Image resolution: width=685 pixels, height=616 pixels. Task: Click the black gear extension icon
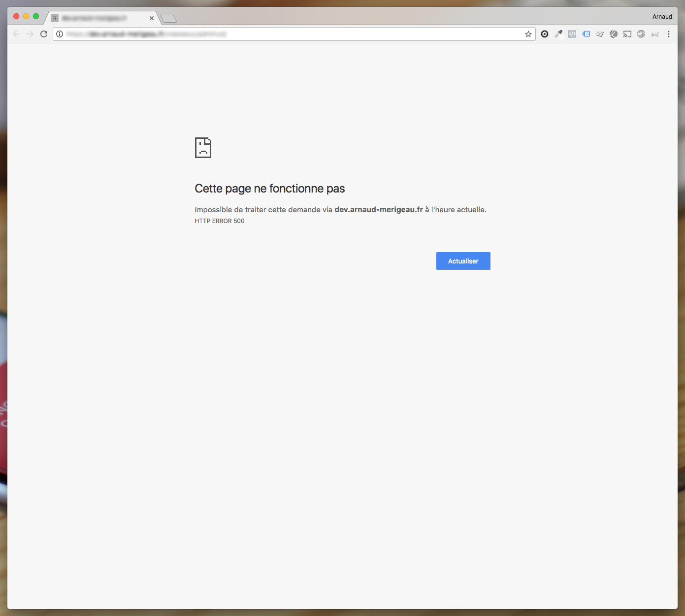(545, 34)
